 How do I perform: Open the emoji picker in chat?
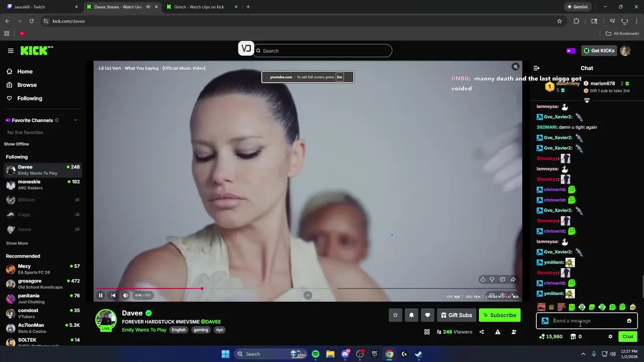pyautogui.click(x=629, y=321)
